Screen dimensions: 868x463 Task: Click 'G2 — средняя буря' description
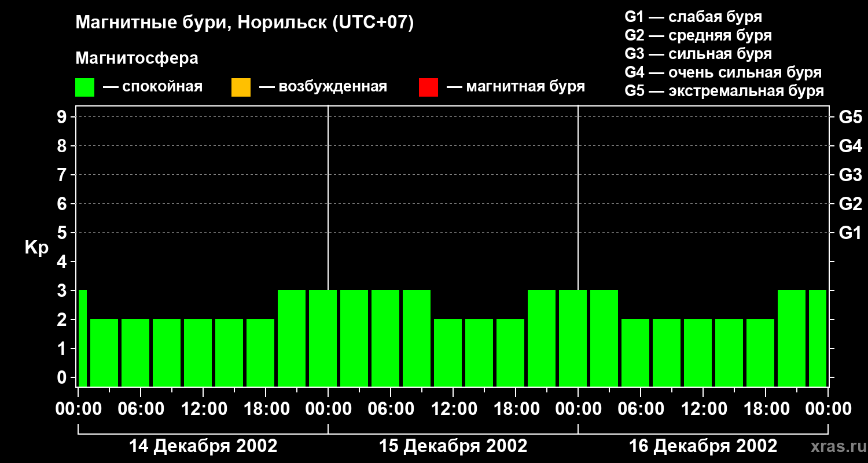click(x=698, y=35)
